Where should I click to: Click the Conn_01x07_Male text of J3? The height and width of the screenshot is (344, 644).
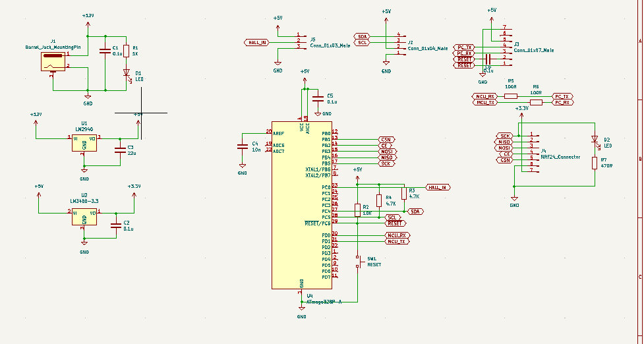coord(533,50)
